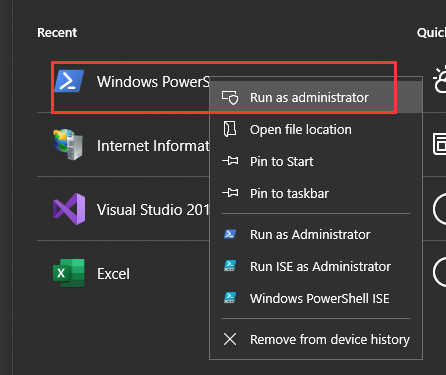Select Pin to taskbar option

316,193
